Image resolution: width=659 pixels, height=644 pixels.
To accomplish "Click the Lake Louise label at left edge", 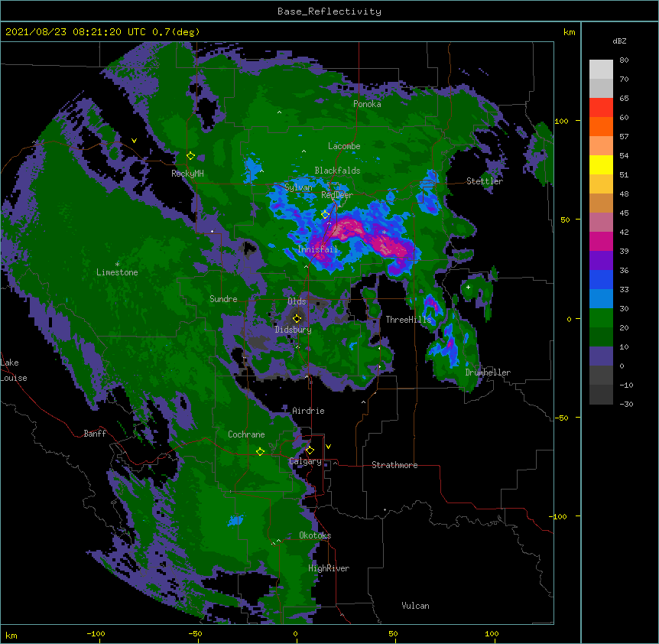I will 14,370.
